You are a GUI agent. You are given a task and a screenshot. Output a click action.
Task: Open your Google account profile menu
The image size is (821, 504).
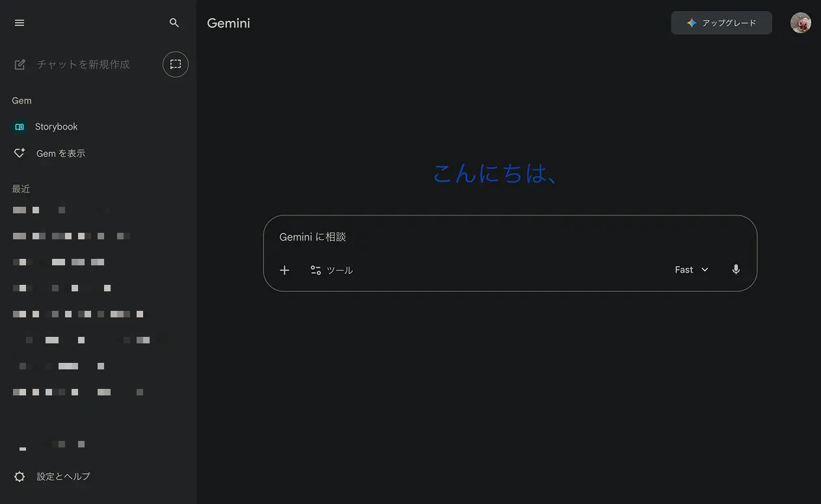800,22
